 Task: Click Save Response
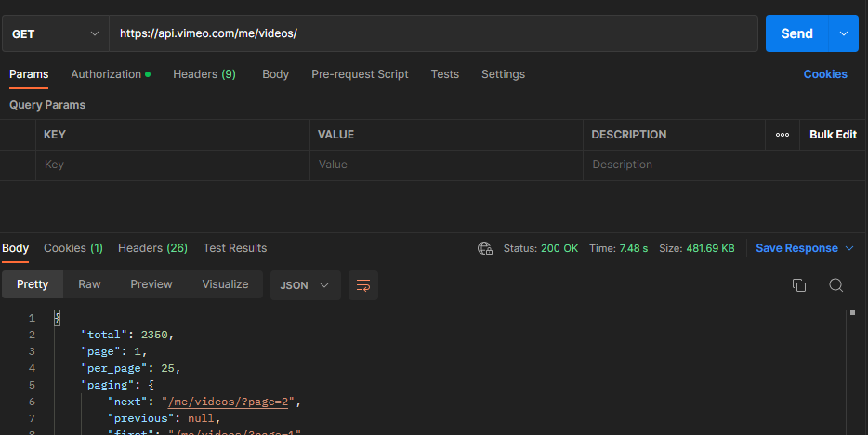pyautogui.click(x=796, y=248)
